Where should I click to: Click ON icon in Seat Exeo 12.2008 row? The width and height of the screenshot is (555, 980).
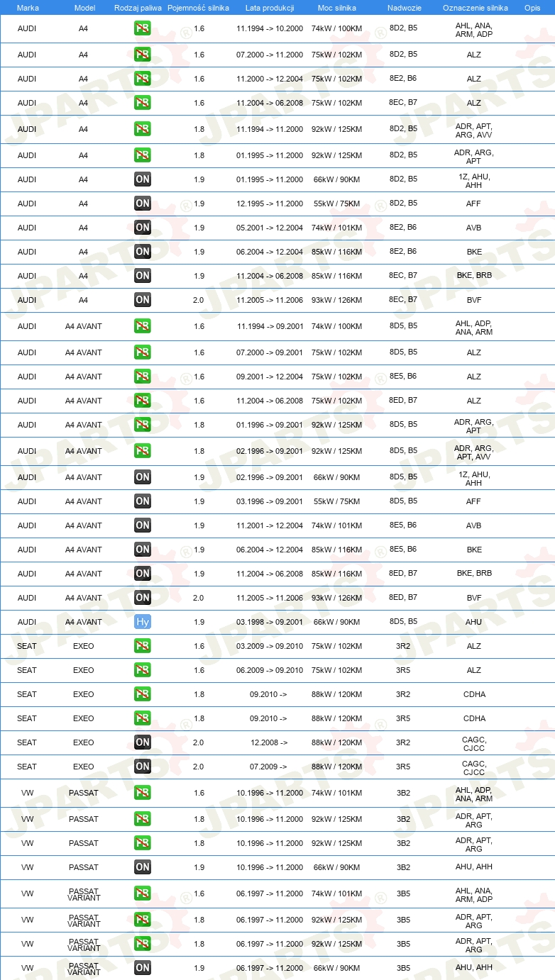click(x=143, y=742)
